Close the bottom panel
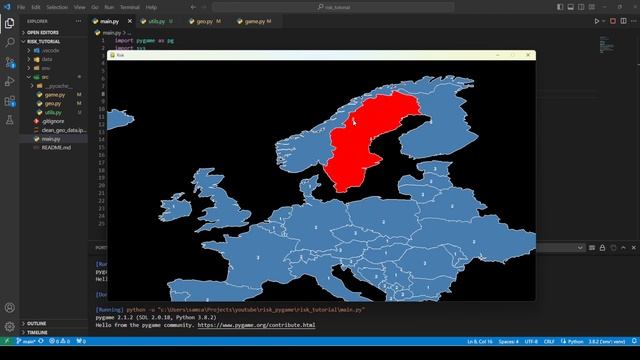 [633, 248]
